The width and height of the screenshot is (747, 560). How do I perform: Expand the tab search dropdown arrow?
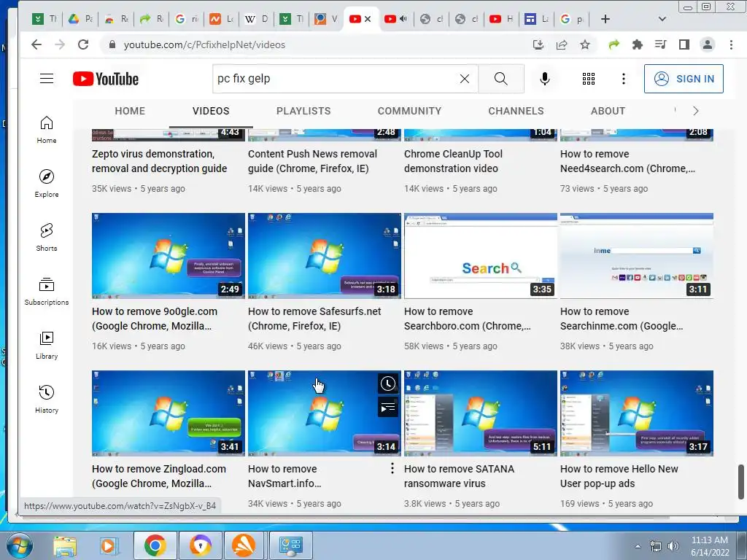point(662,19)
